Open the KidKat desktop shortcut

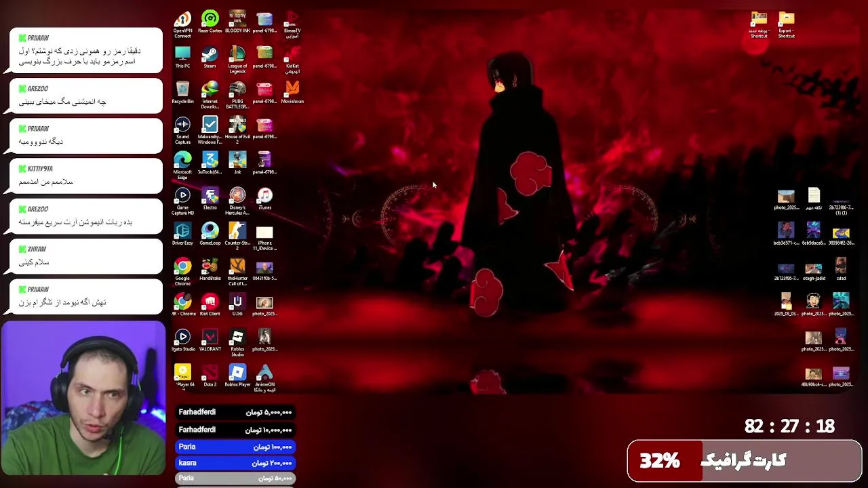click(x=292, y=60)
